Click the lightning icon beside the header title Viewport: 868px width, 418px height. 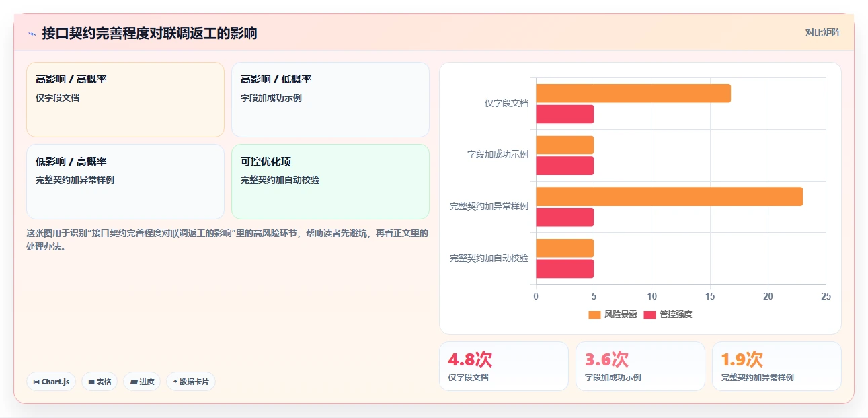(32, 34)
